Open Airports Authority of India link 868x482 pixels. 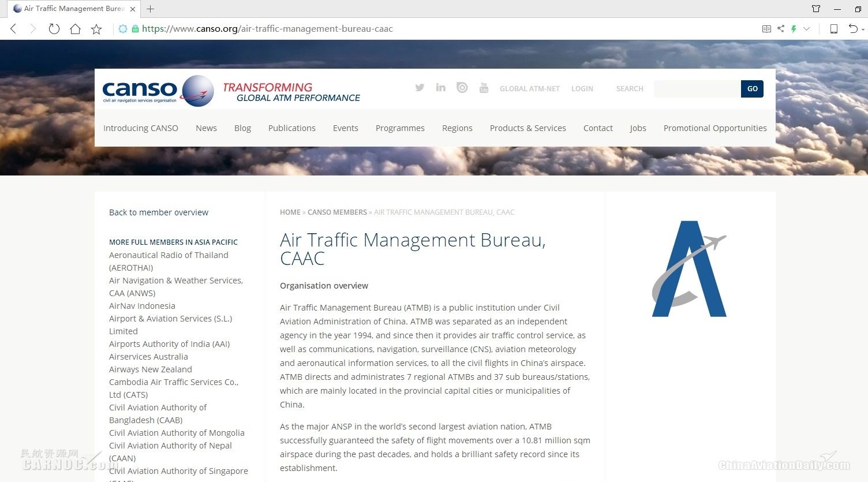[169, 344]
